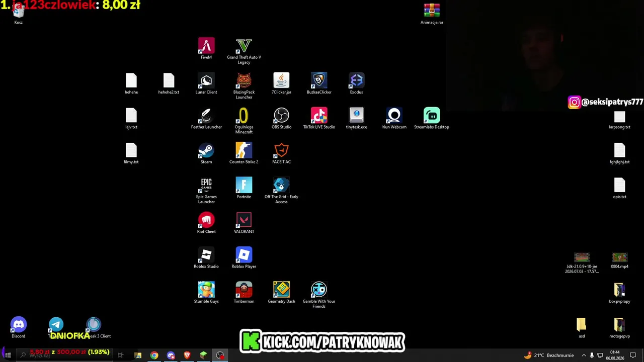Select the Fortnite shortcut
This screenshot has width=644, height=362.
(x=244, y=188)
